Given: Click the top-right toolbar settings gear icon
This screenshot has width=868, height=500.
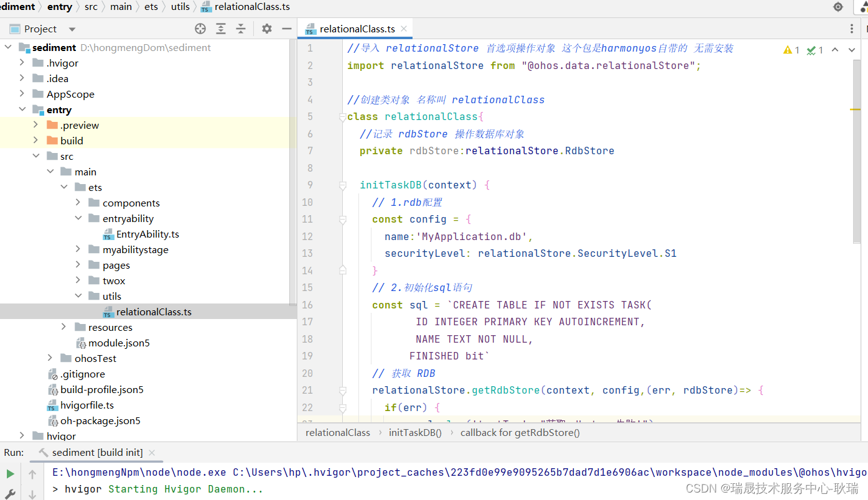Looking at the screenshot, I should (x=838, y=7).
